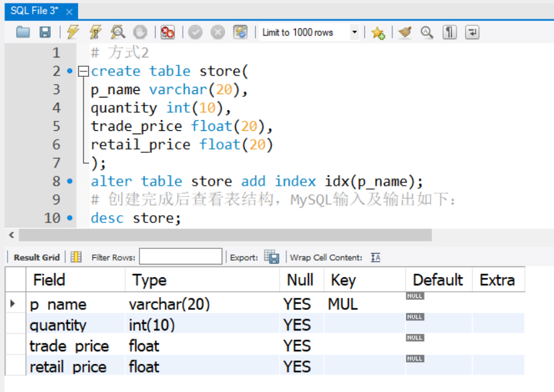Place cursor on alter table statement line

[x=256, y=182]
